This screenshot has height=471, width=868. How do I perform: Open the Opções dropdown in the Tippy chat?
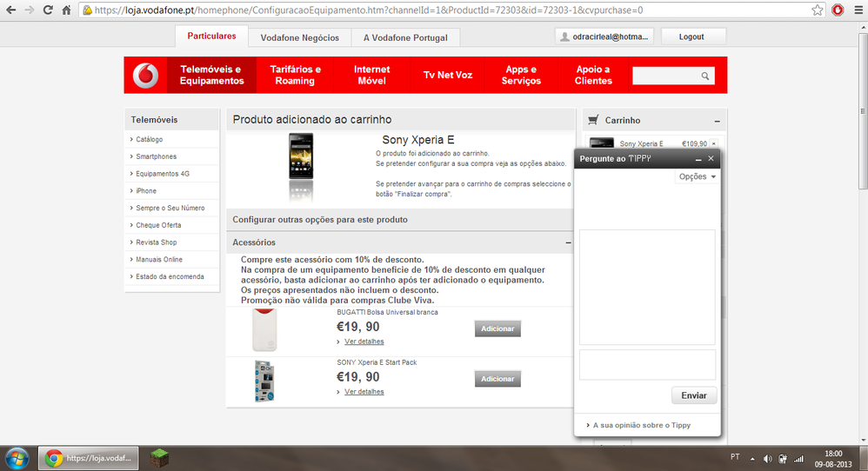point(697,176)
